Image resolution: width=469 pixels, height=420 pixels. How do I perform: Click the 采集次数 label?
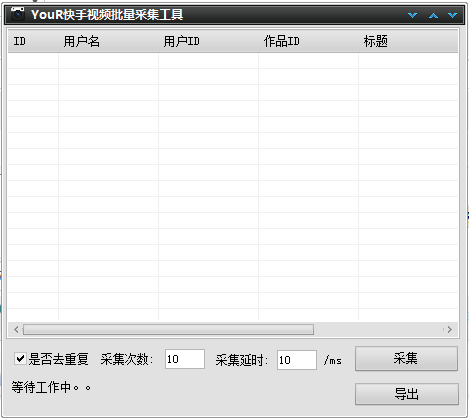[127, 359]
